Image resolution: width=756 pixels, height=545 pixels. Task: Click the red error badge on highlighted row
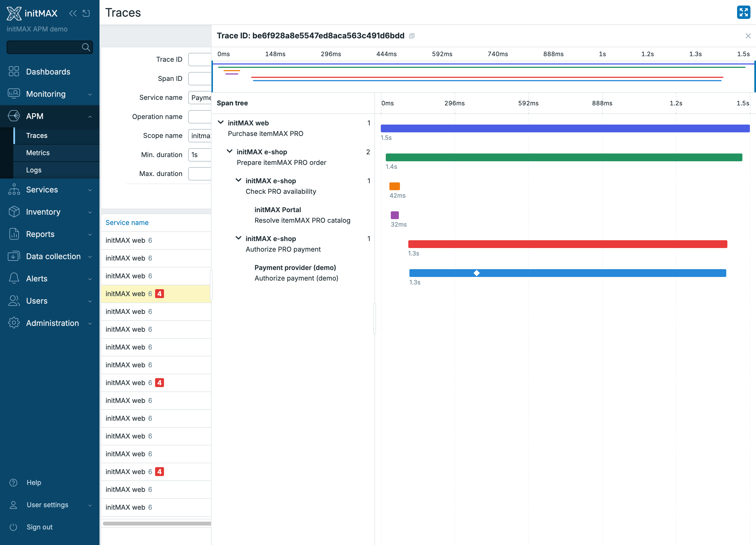pyautogui.click(x=160, y=294)
